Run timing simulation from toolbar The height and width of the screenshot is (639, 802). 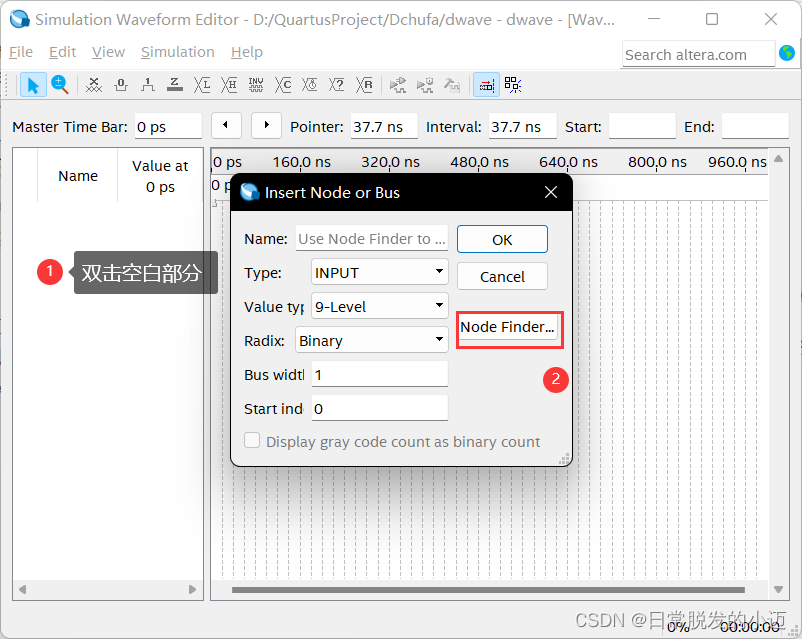pos(425,85)
